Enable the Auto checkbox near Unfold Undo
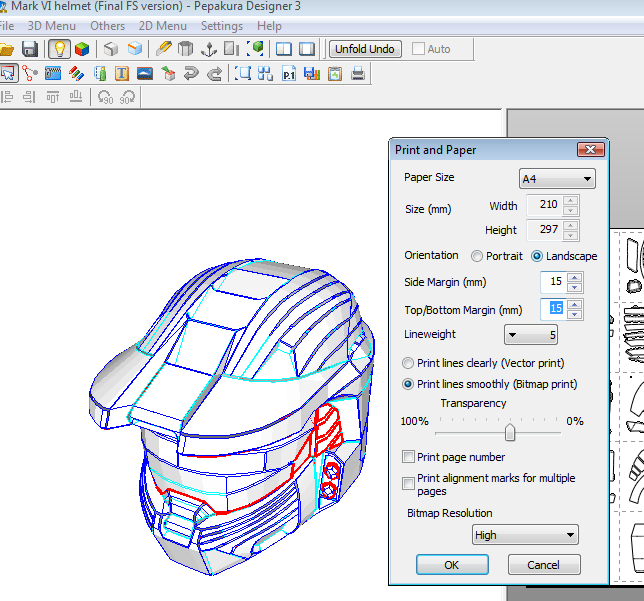Image resolution: width=644 pixels, height=601 pixels. pos(418,49)
